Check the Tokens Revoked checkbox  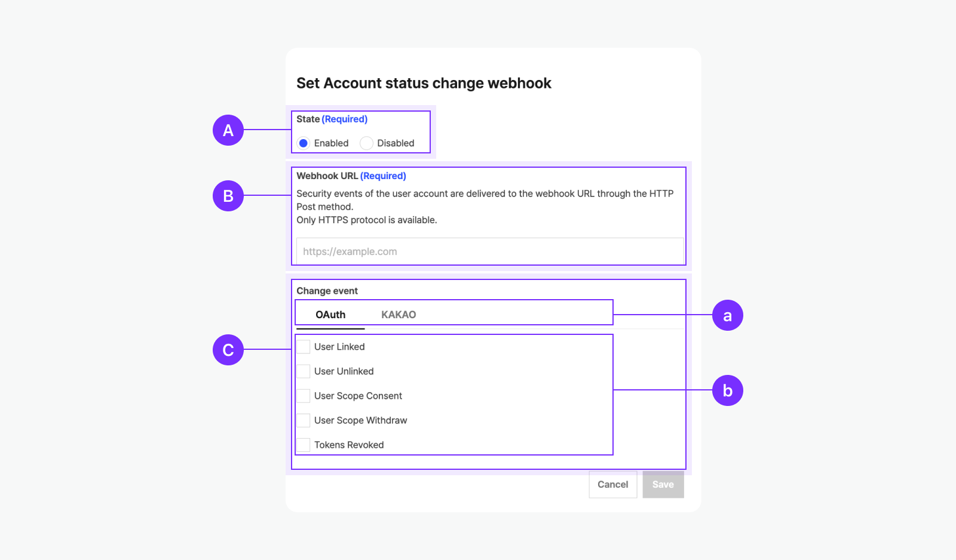click(304, 445)
